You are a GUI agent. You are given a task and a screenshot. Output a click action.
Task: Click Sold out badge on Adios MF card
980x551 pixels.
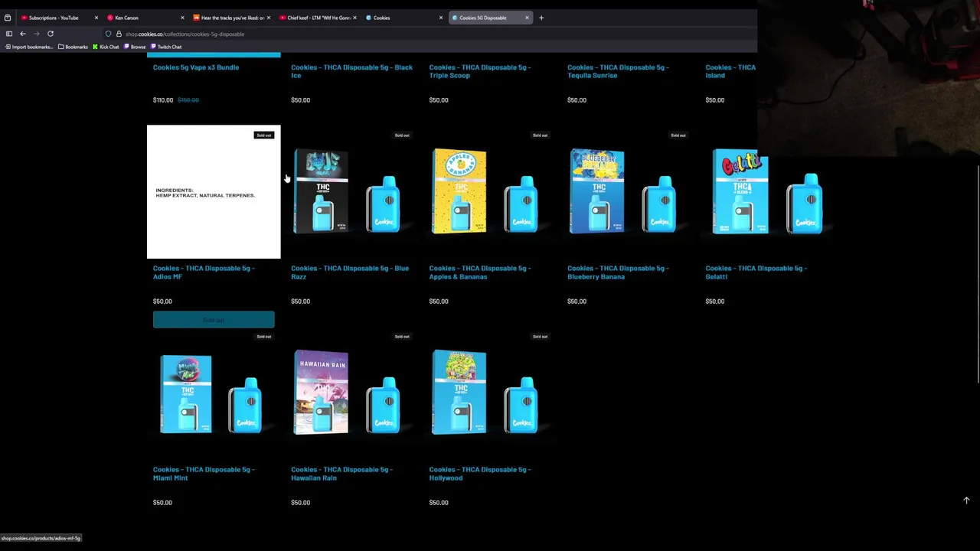click(x=264, y=135)
